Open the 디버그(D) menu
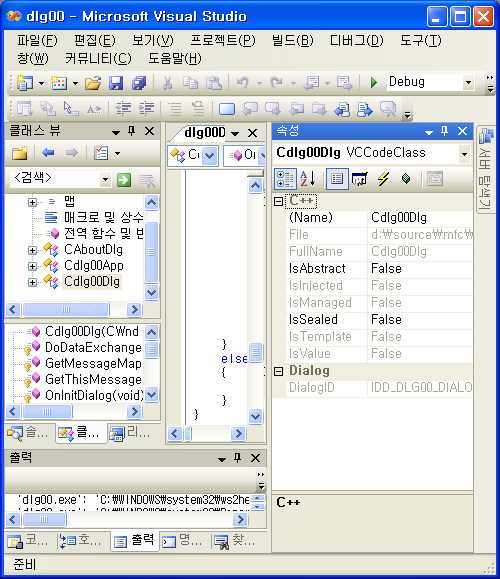Image resolution: width=500 pixels, height=579 pixels. (356, 40)
